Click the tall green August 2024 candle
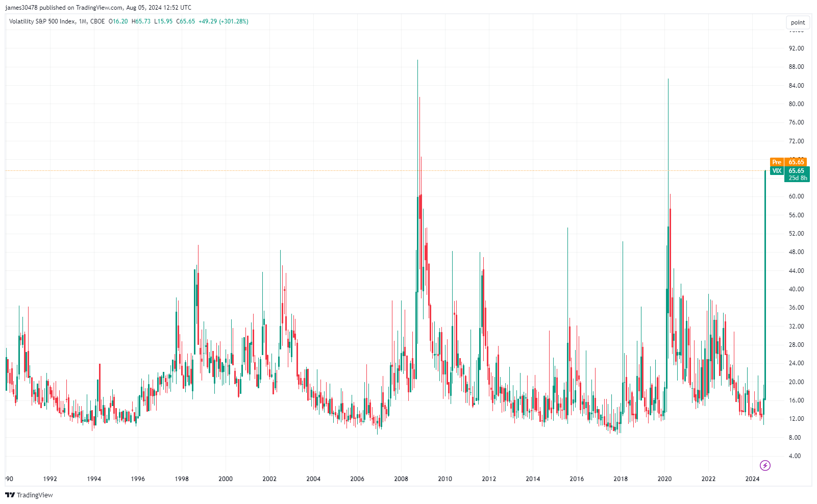 coord(765,286)
